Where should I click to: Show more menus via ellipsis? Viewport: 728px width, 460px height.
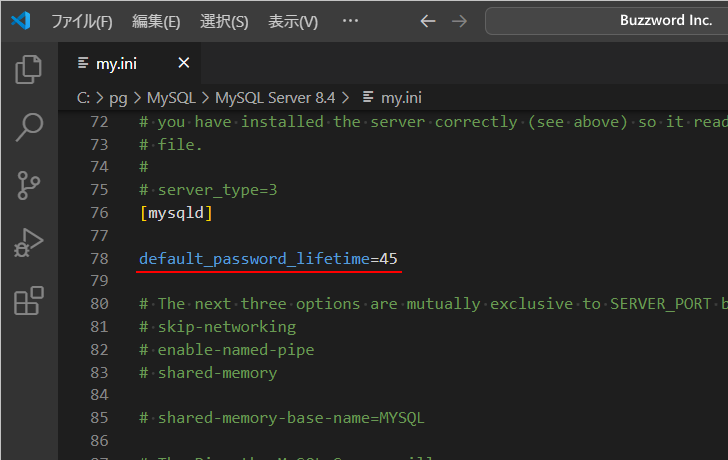click(x=350, y=21)
